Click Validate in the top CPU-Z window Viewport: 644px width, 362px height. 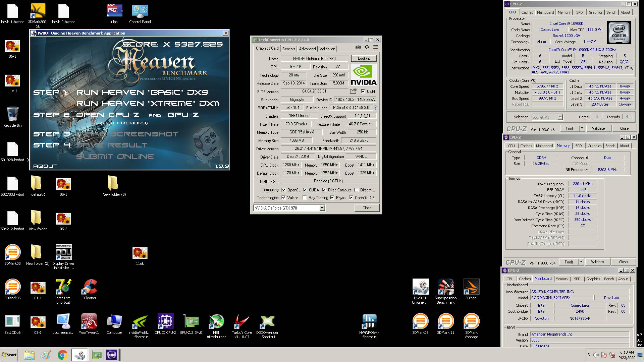coord(598,128)
